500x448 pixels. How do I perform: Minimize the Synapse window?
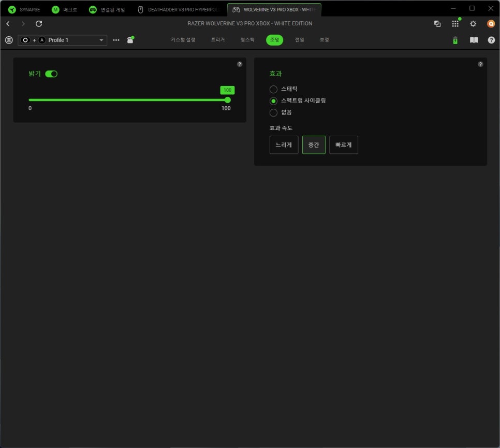click(x=453, y=9)
